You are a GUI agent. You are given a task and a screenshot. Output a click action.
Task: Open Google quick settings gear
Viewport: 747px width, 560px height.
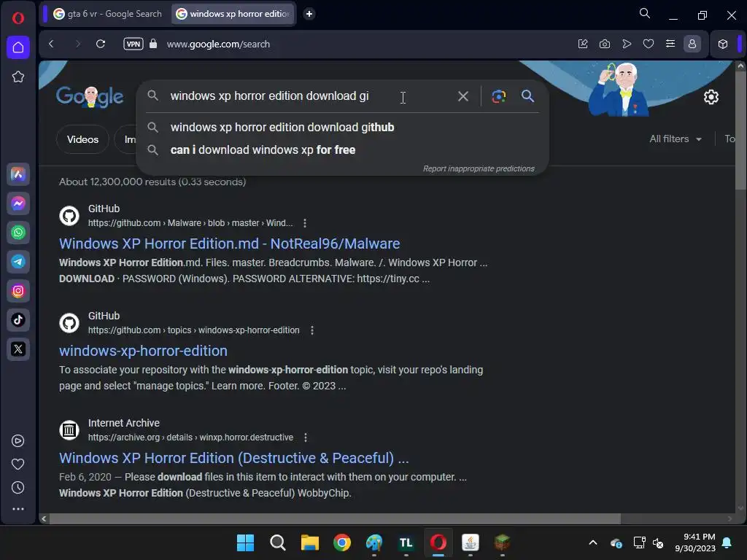tap(711, 97)
